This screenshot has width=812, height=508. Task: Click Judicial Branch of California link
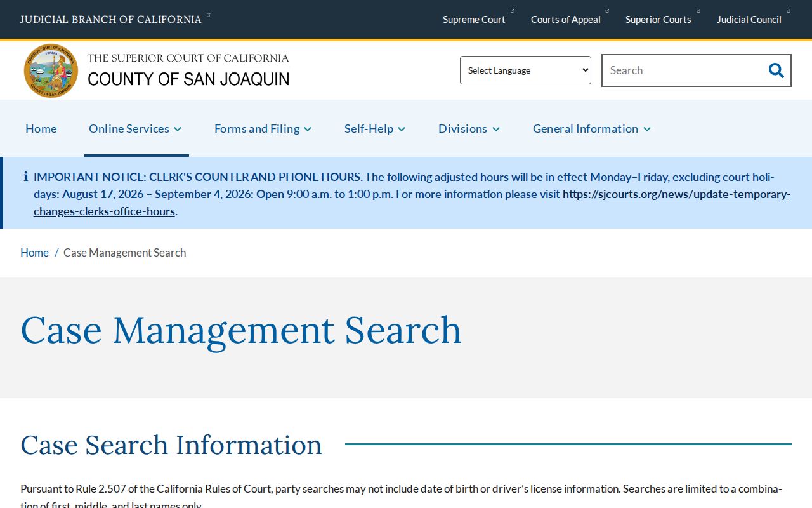click(x=111, y=19)
